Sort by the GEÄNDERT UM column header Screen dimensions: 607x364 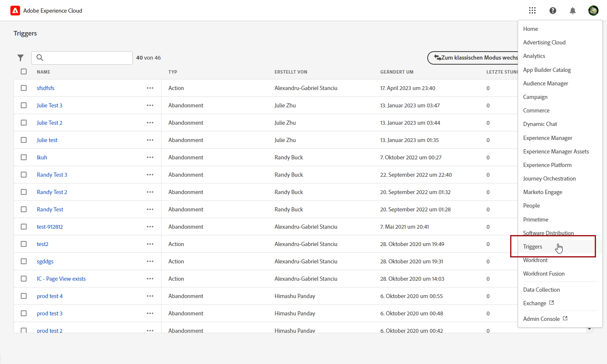coord(397,72)
